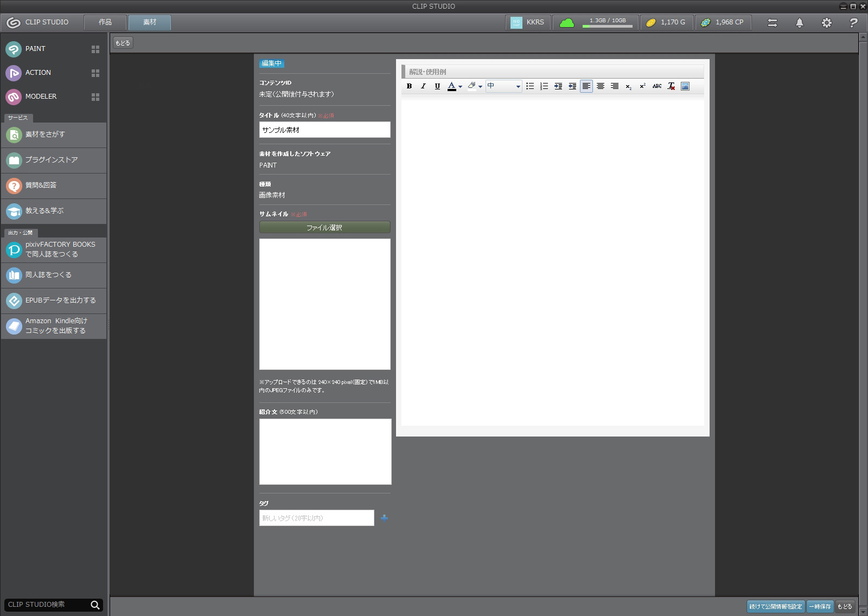Toggle italic formatting in the editor
Screen dimensions: 868x616
423,86
